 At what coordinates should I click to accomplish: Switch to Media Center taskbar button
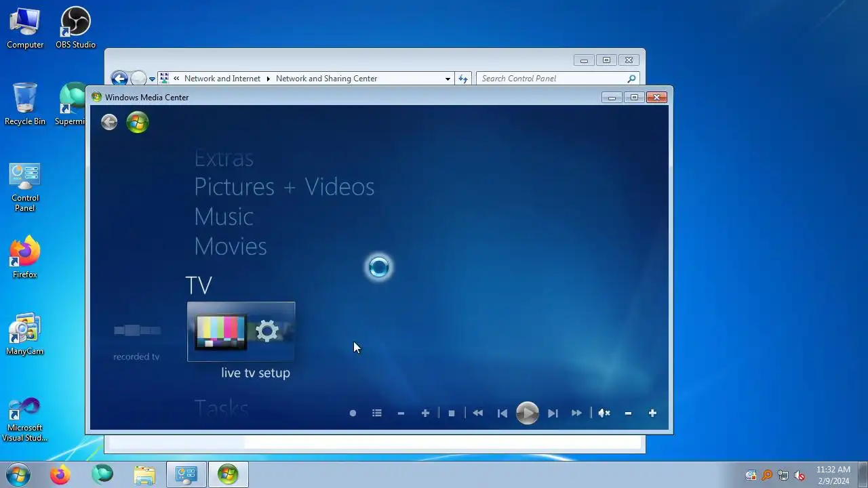(228, 474)
